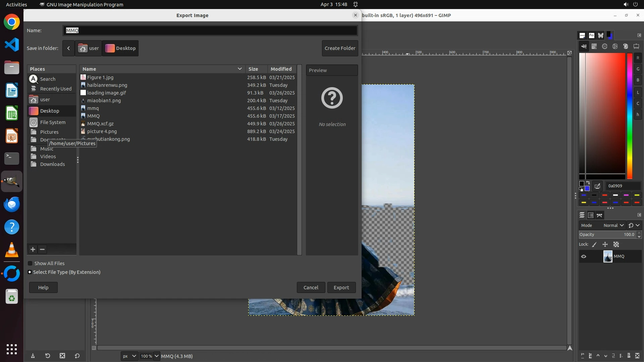This screenshot has height=362, width=644.
Task: Open the Fonts tab in top dock
Action: (591, 36)
